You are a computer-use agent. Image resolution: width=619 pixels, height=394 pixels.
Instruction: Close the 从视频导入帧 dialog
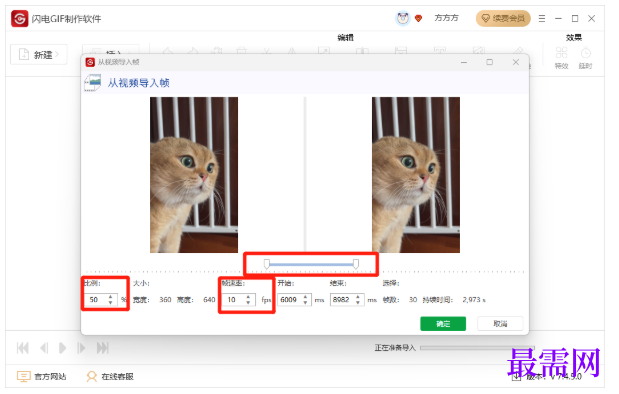[516, 62]
